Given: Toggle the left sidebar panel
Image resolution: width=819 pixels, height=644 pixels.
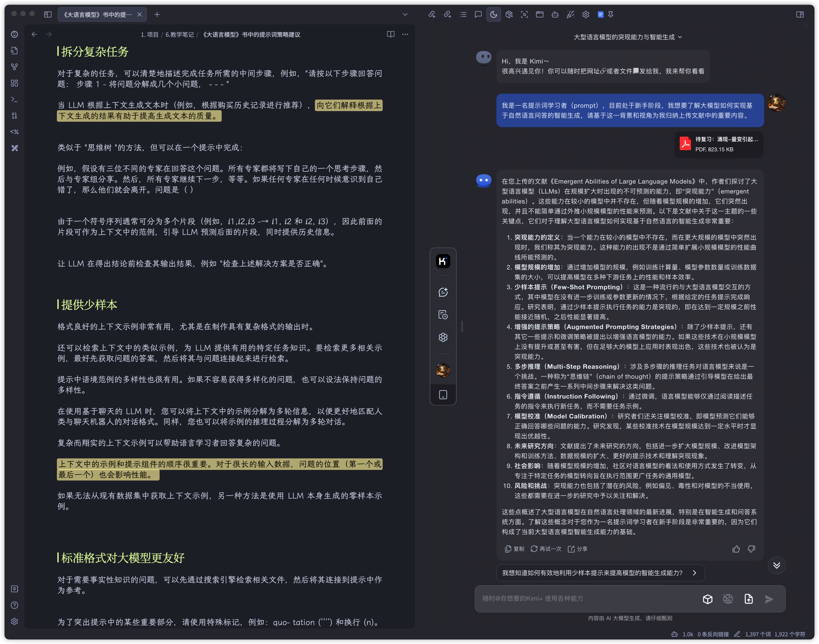Looking at the screenshot, I should point(47,14).
